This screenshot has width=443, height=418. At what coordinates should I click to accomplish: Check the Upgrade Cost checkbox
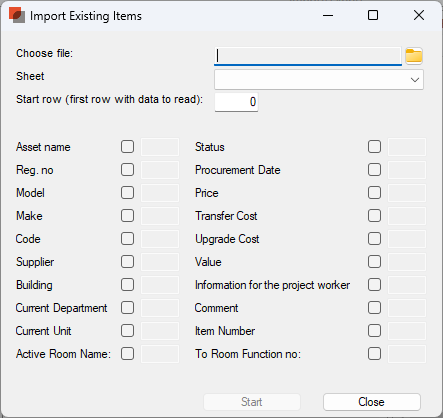click(374, 239)
